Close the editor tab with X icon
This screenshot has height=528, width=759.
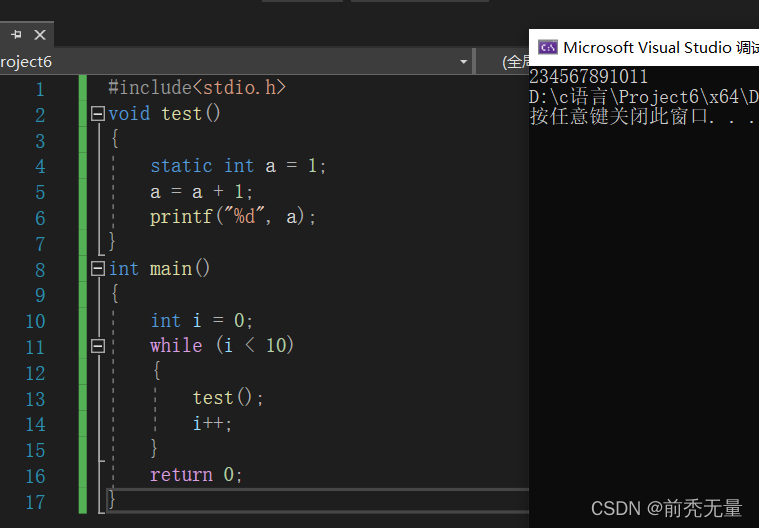[40, 35]
